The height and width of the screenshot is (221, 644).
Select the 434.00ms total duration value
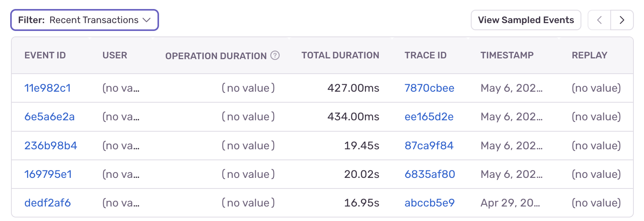(353, 117)
